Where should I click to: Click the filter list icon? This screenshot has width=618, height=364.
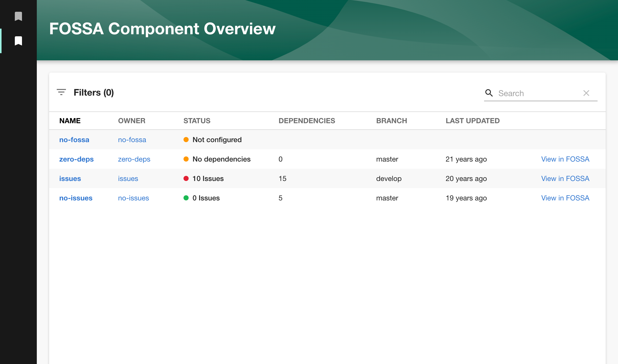tap(61, 92)
